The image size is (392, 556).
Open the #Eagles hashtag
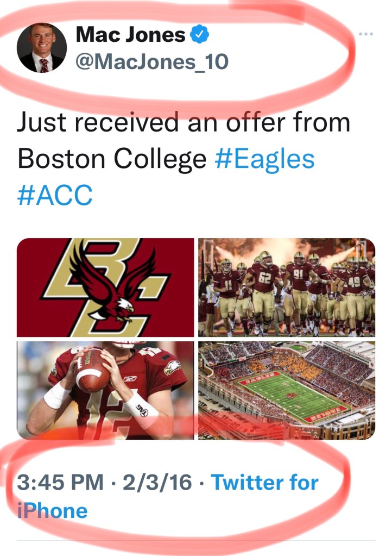pyautogui.click(x=265, y=159)
